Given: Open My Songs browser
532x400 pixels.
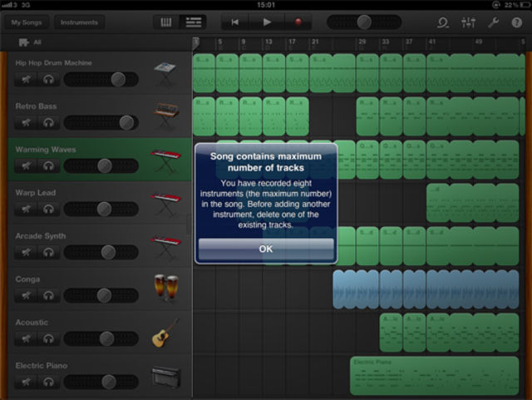Looking at the screenshot, I should pyautogui.click(x=27, y=22).
